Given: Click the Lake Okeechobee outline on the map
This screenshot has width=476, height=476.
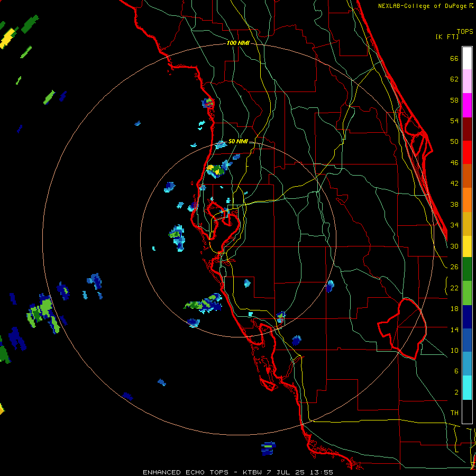Looking at the screenshot, I should tap(402, 329).
